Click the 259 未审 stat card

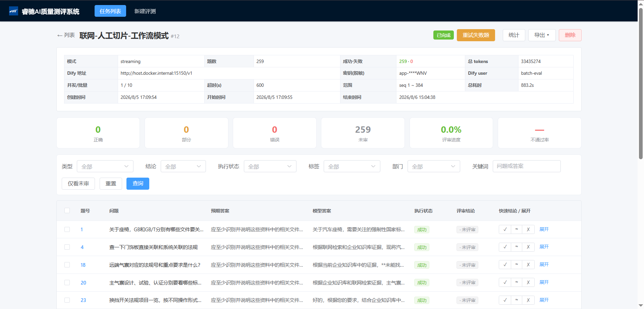363,133
